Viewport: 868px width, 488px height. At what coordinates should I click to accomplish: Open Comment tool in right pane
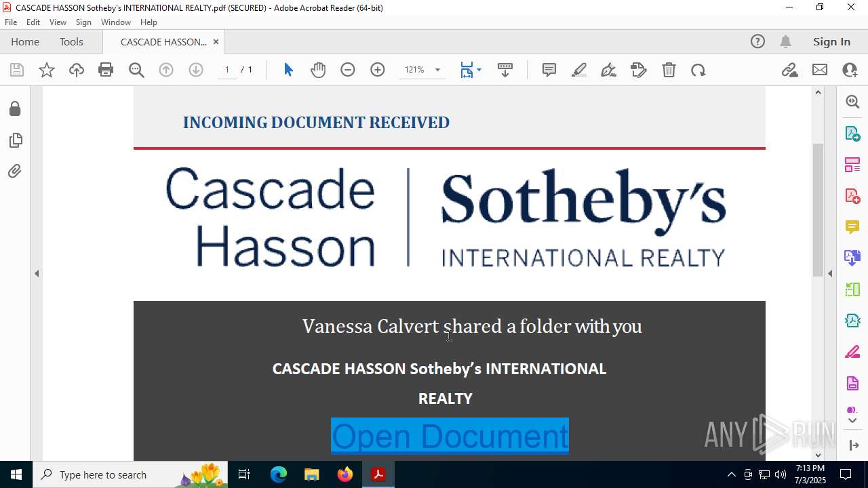pyautogui.click(x=852, y=226)
